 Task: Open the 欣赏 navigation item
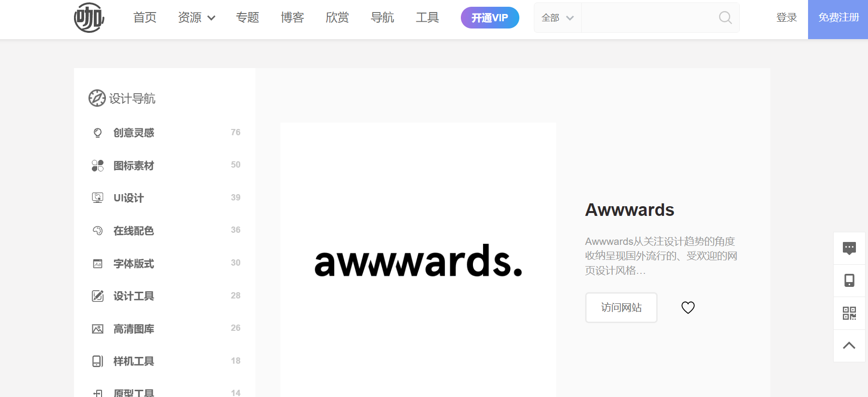(338, 18)
